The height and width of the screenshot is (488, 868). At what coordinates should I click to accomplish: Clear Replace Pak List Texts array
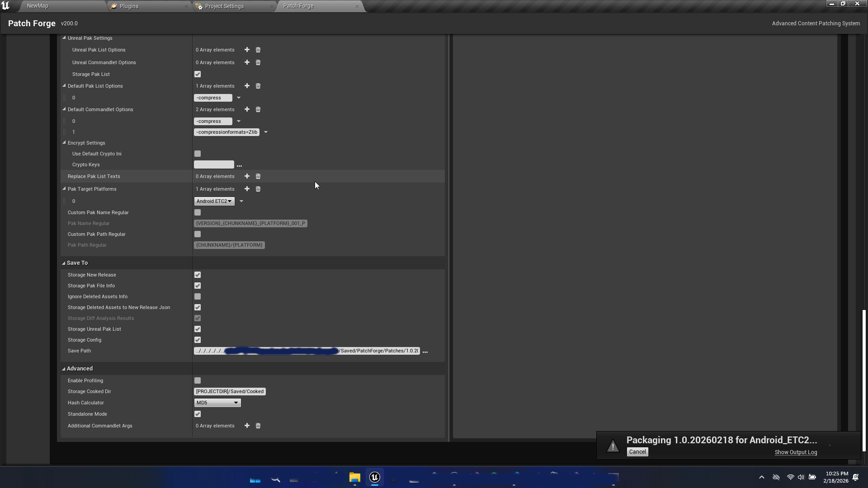[258, 176]
